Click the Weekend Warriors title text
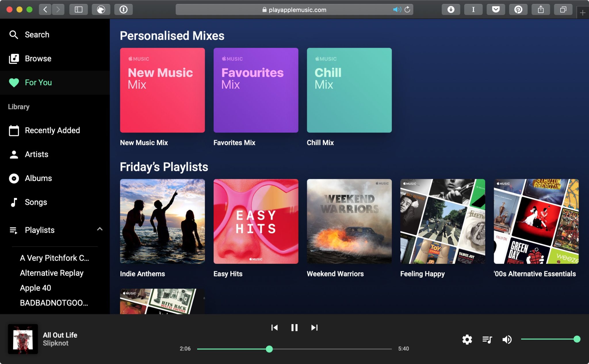Screen dimensions: 589x364 click(x=335, y=274)
